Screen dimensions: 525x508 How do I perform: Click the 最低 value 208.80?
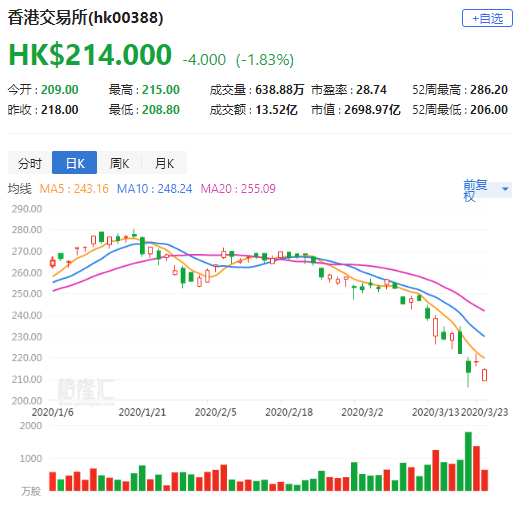click(x=161, y=110)
